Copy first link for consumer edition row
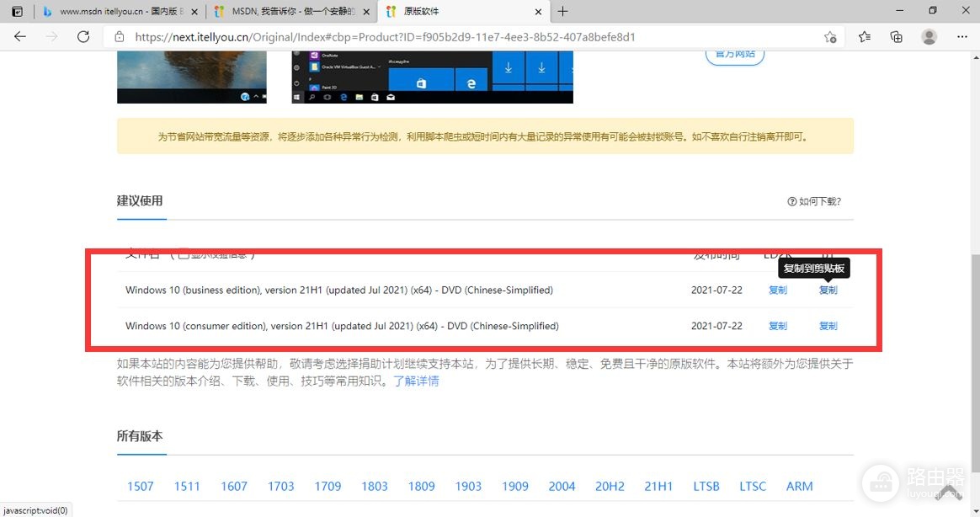 (777, 326)
